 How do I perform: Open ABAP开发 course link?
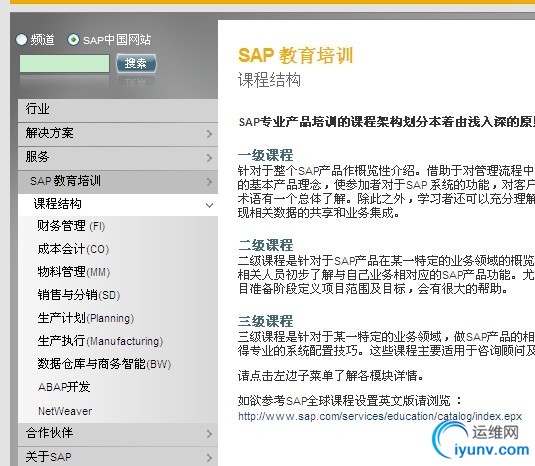pyautogui.click(x=64, y=387)
